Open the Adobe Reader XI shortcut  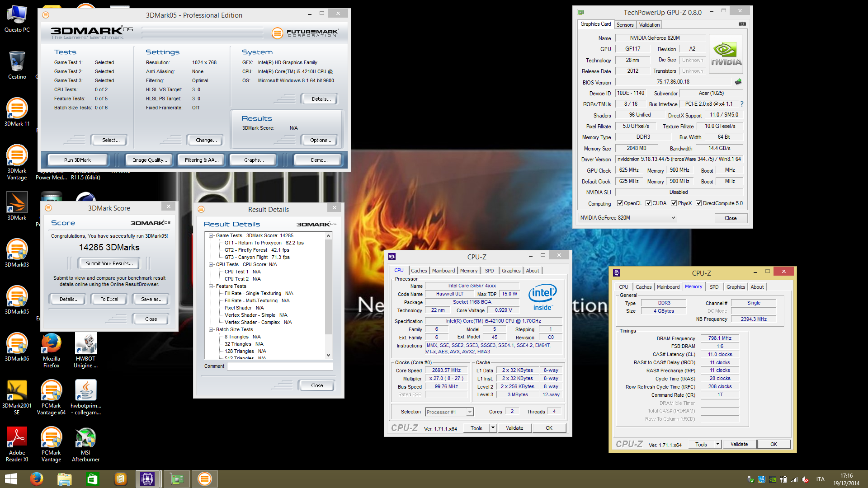tap(17, 444)
